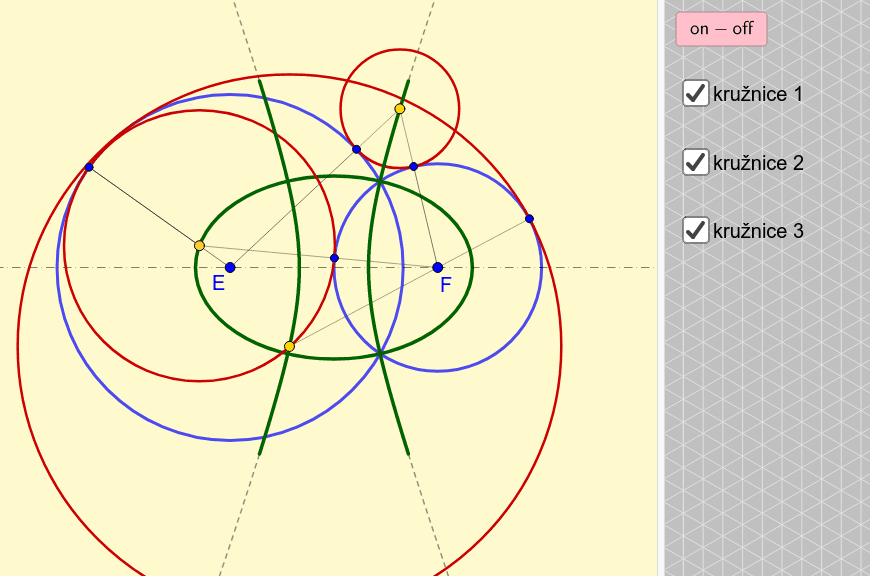872x578 pixels.
Task: Click blue point at far left on large circle
Action: pos(89,167)
